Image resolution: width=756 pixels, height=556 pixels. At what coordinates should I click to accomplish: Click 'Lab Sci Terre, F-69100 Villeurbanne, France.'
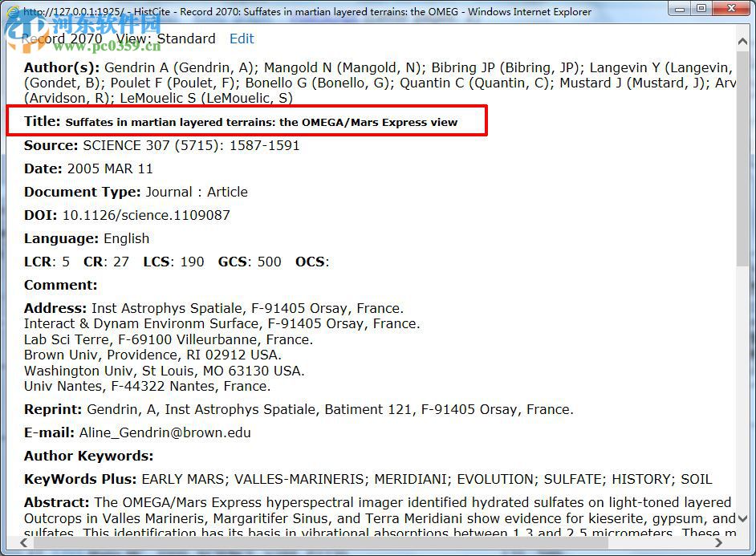pyautogui.click(x=169, y=339)
